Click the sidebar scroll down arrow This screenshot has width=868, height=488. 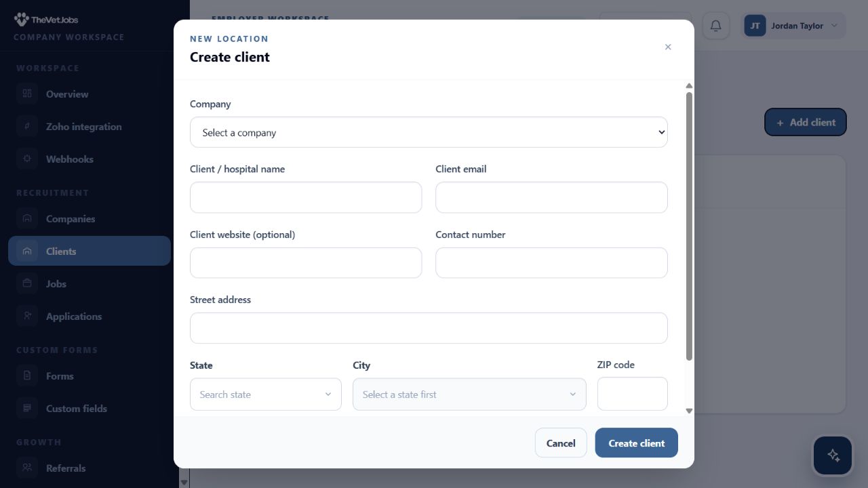(x=184, y=483)
